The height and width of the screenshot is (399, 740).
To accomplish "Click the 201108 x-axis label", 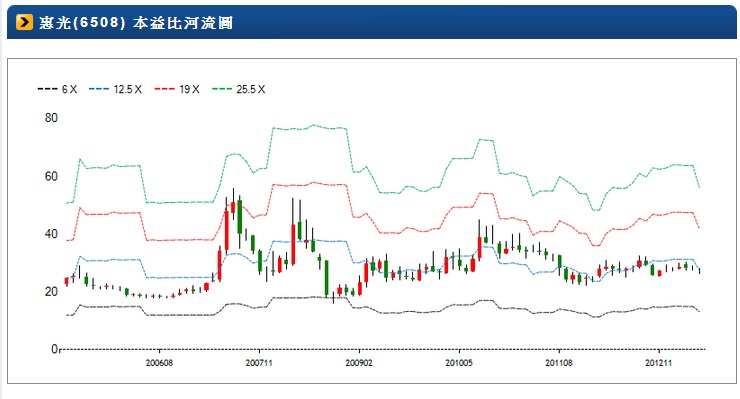I will tap(559, 363).
